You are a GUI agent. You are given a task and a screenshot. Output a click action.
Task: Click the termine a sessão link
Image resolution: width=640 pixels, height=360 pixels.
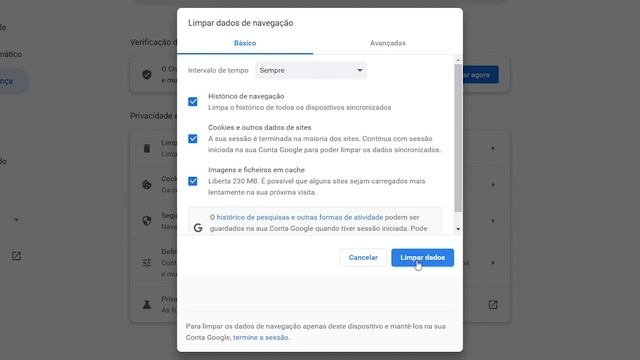pyautogui.click(x=260, y=338)
